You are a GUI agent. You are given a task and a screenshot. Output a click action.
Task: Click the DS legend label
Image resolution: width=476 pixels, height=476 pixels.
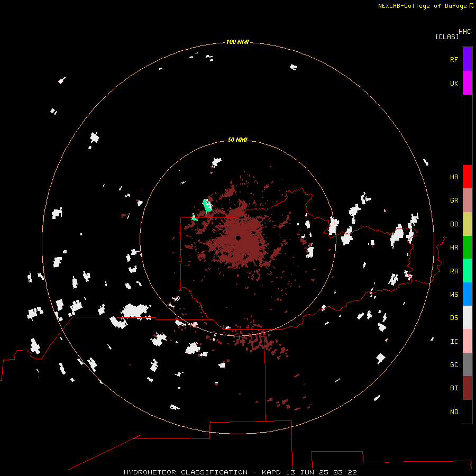click(x=454, y=318)
